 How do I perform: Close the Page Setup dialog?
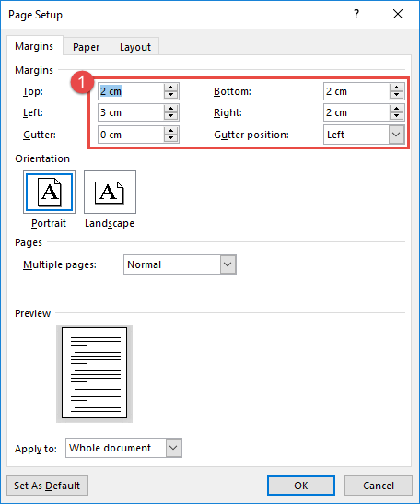pos(398,14)
